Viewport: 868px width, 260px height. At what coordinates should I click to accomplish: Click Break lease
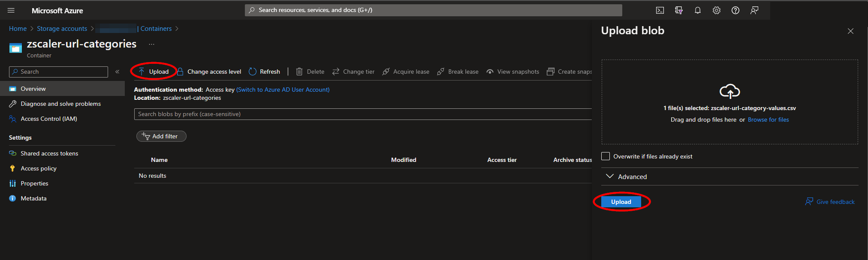point(458,72)
